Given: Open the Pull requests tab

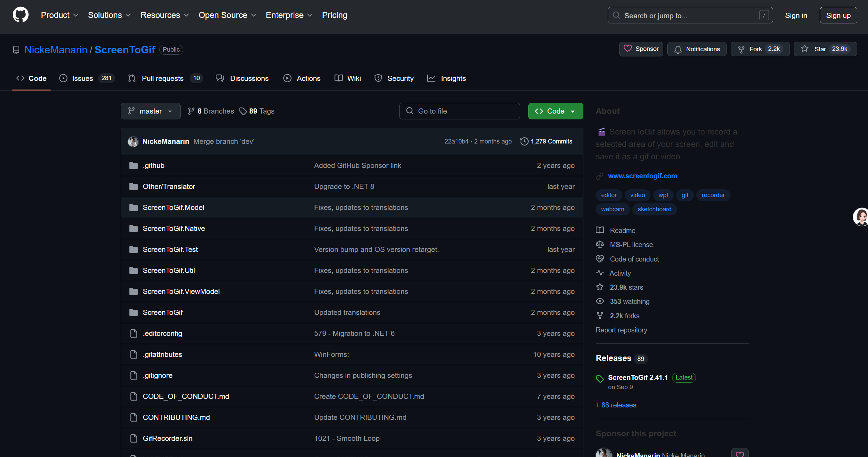Looking at the screenshot, I should [x=162, y=78].
